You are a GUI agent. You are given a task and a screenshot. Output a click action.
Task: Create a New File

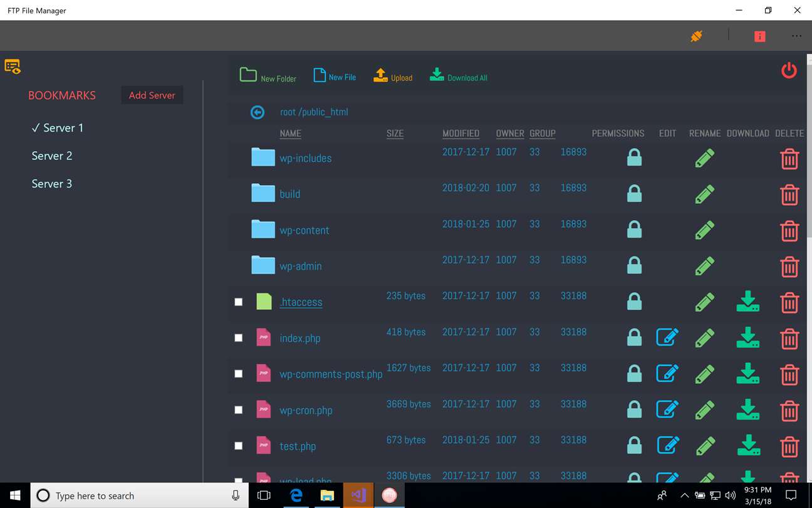(335, 76)
